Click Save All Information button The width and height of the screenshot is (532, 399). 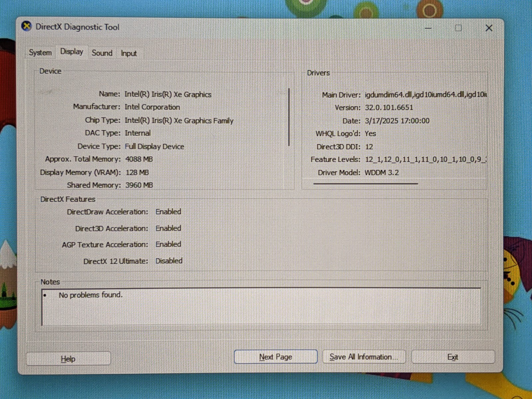pos(364,357)
